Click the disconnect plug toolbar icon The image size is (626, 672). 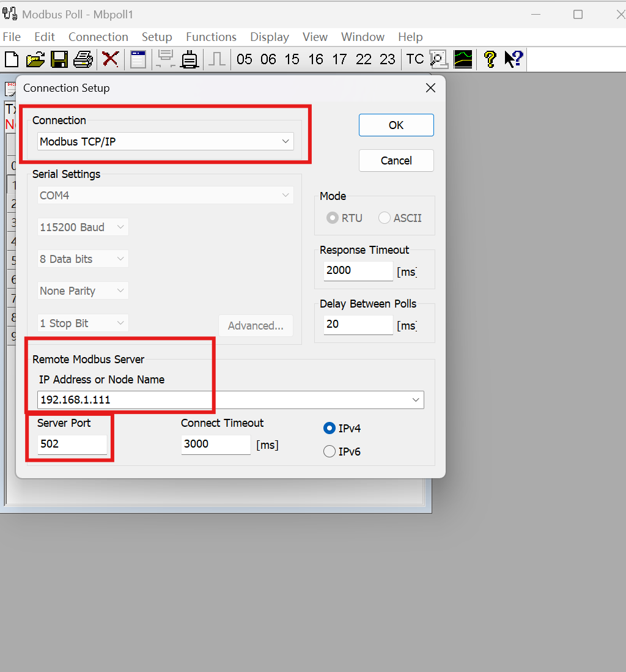pyautogui.click(x=189, y=59)
